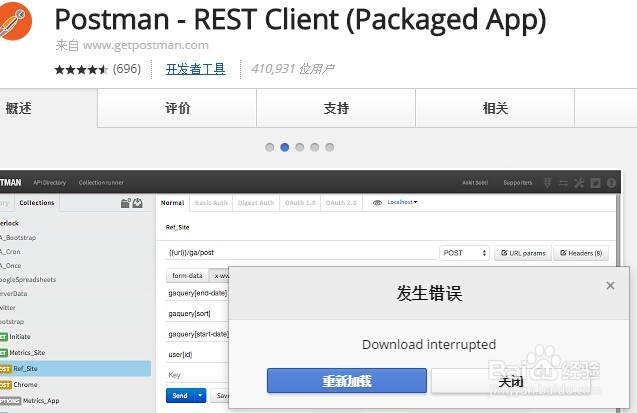Open API Directory in Postman header
Viewport: 637px width, 413px height.
coord(50,183)
